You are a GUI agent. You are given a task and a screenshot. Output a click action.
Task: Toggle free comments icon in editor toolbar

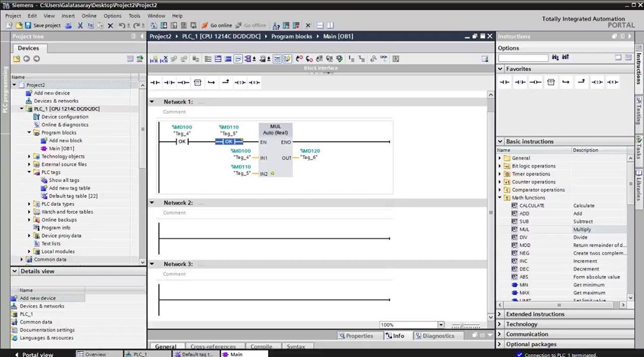click(x=238, y=59)
